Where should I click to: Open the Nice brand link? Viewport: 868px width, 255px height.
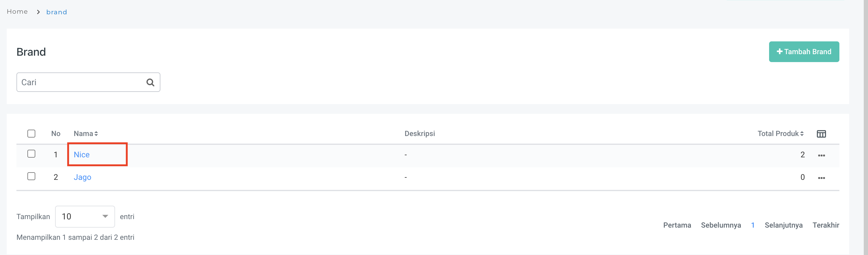click(x=82, y=155)
